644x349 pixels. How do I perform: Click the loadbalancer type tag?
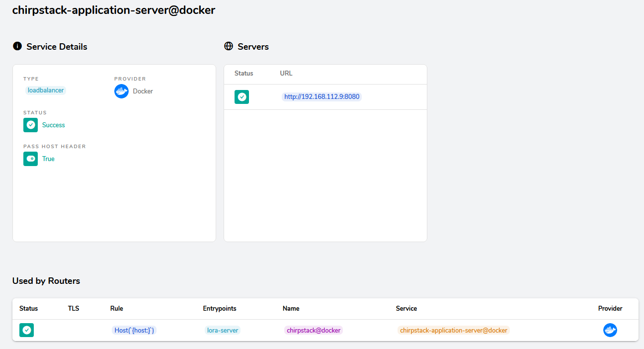click(x=46, y=90)
